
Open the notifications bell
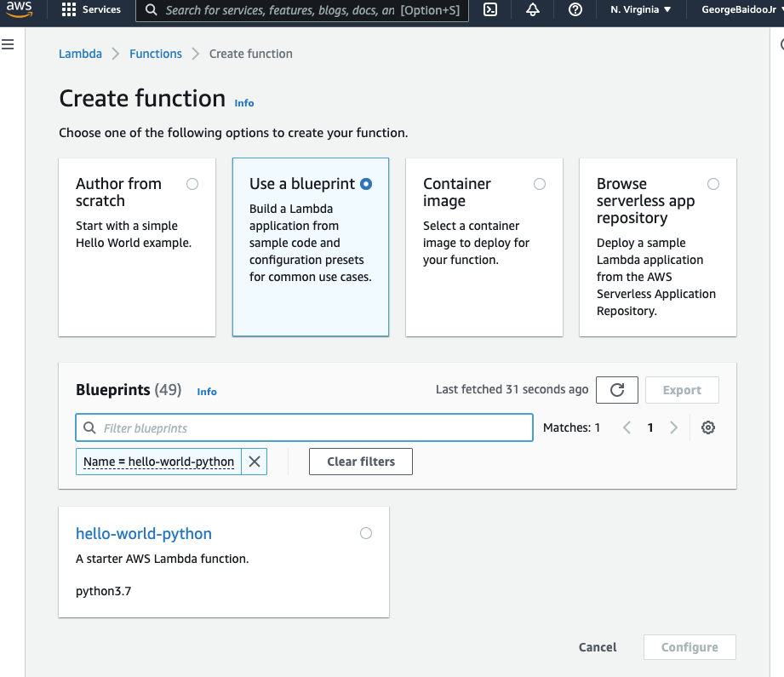pyautogui.click(x=532, y=11)
